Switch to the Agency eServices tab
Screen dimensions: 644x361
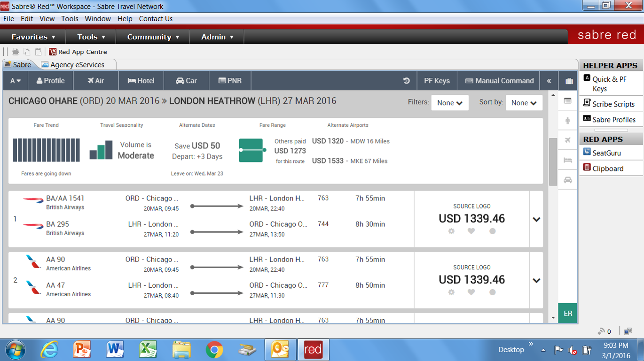(x=77, y=65)
